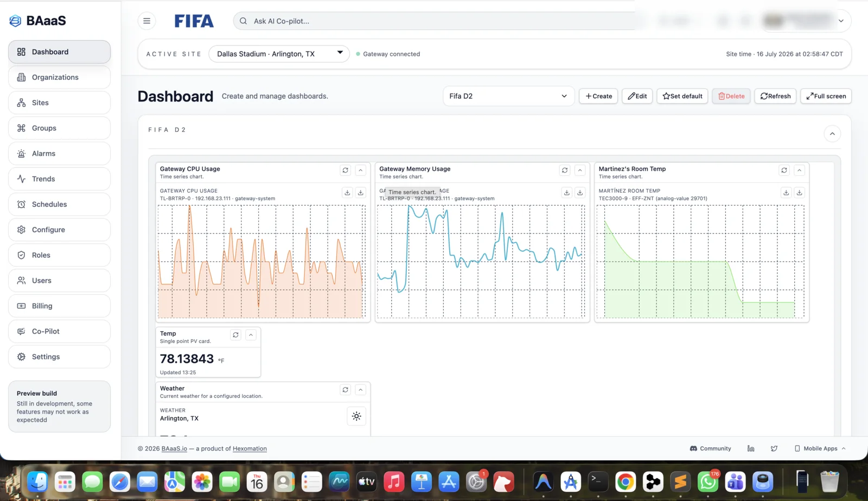Click the LinkedIn footer icon
This screenshot has width=868, height=501.
pyautogui.click(x=751, y=449)
